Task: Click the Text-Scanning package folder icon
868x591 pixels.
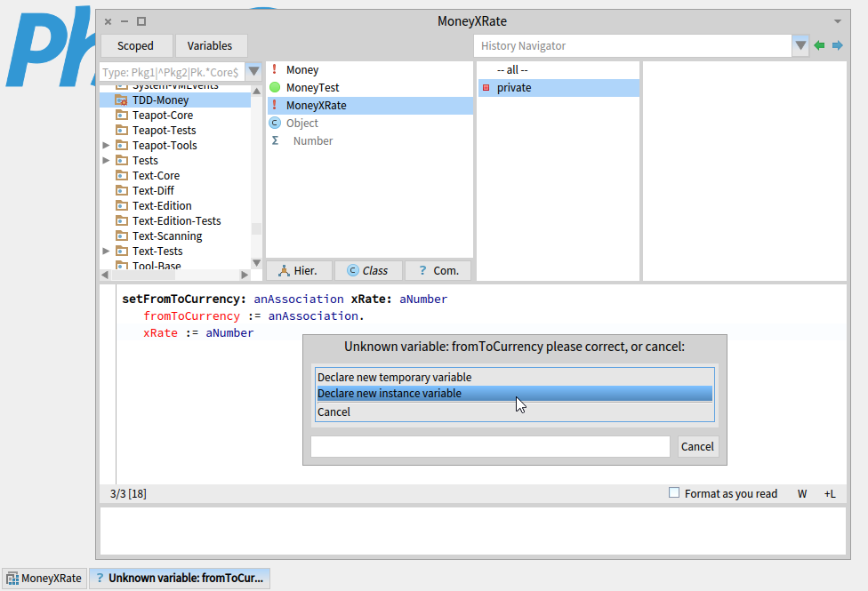Action: 121,236
